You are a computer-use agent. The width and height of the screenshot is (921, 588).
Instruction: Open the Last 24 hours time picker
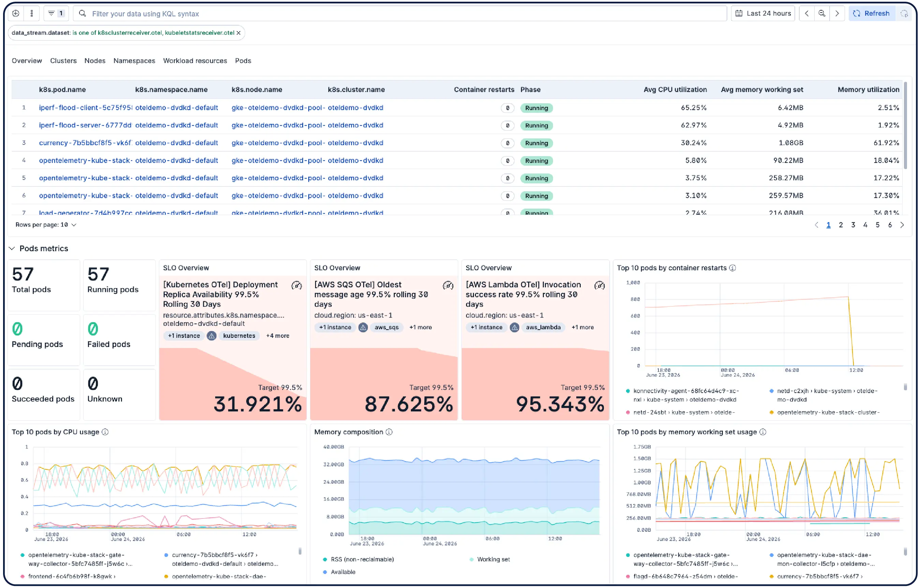763,13
